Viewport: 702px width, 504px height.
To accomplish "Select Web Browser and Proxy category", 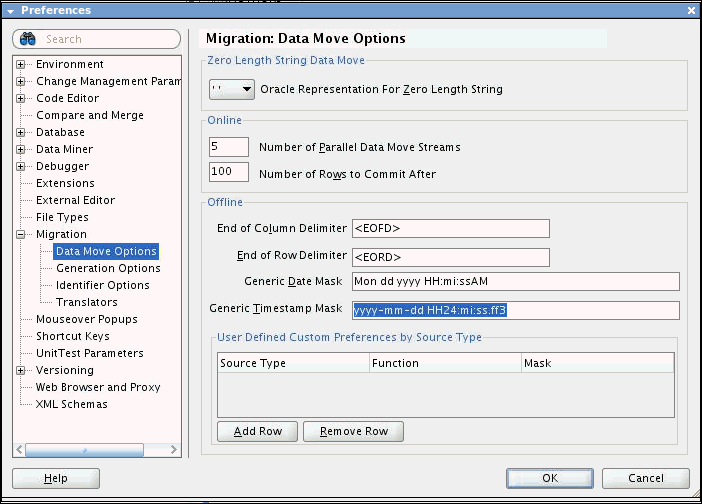I will (98, 388).
